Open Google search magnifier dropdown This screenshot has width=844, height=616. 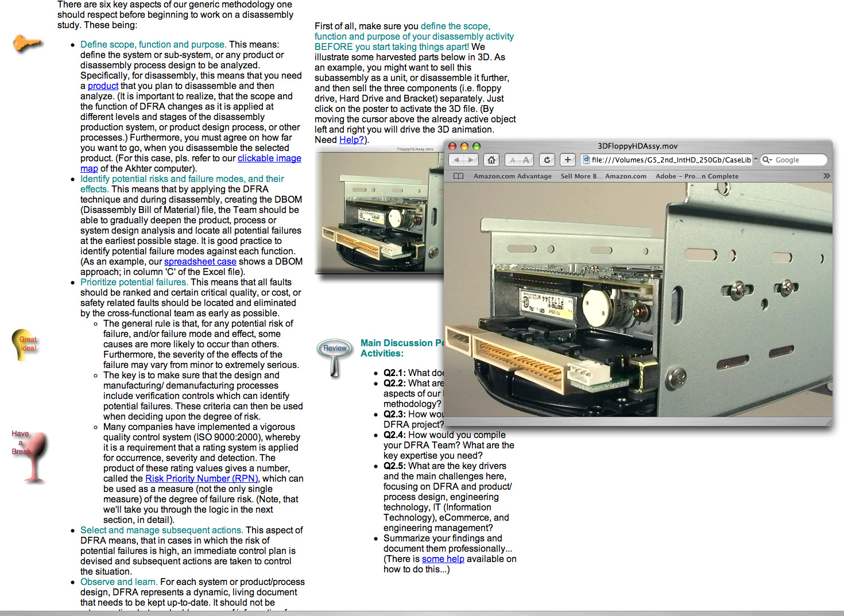click(768, 160)
